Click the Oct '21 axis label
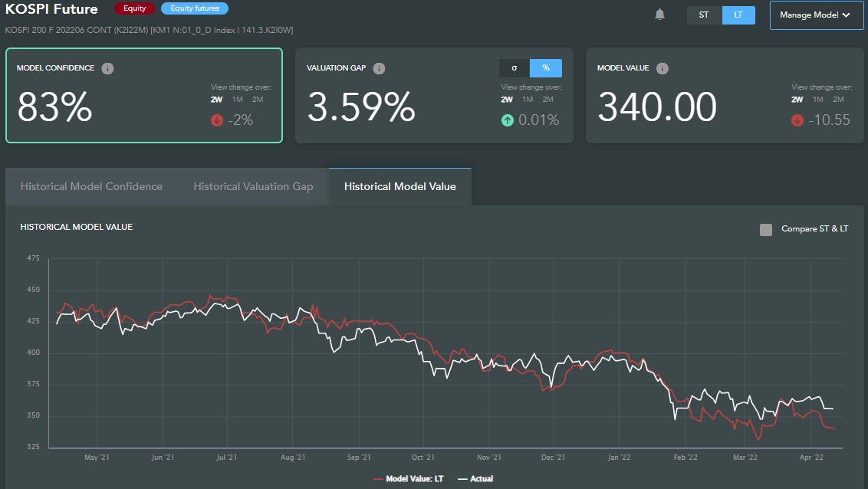 pyautogui.click(x=423, y=458)
